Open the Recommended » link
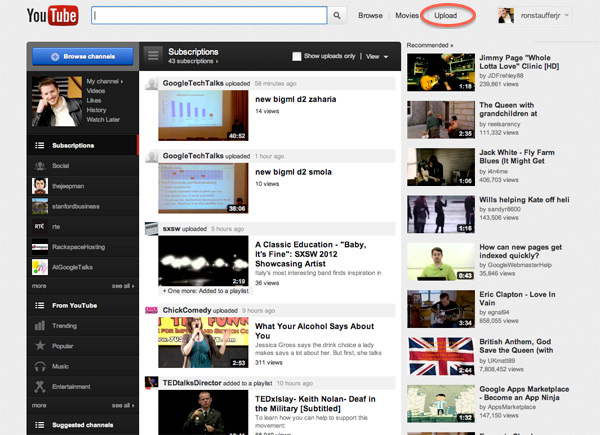 (430, 45)
